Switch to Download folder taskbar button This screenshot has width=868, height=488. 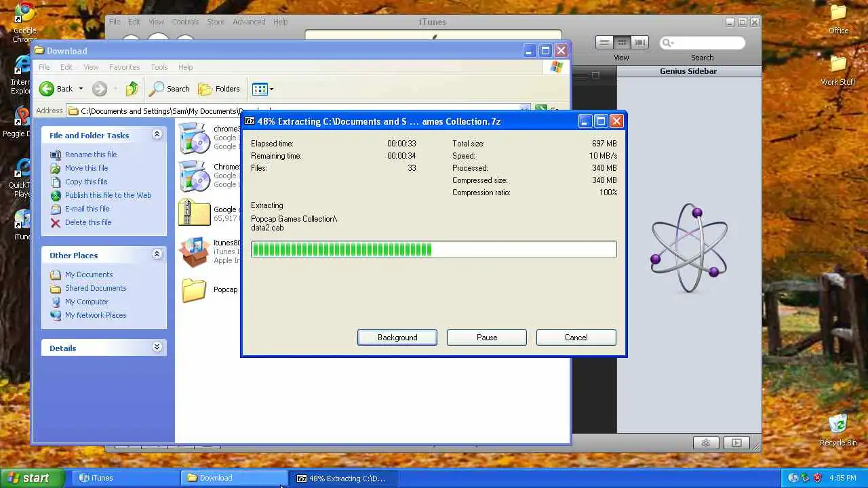tap(235, 478)
